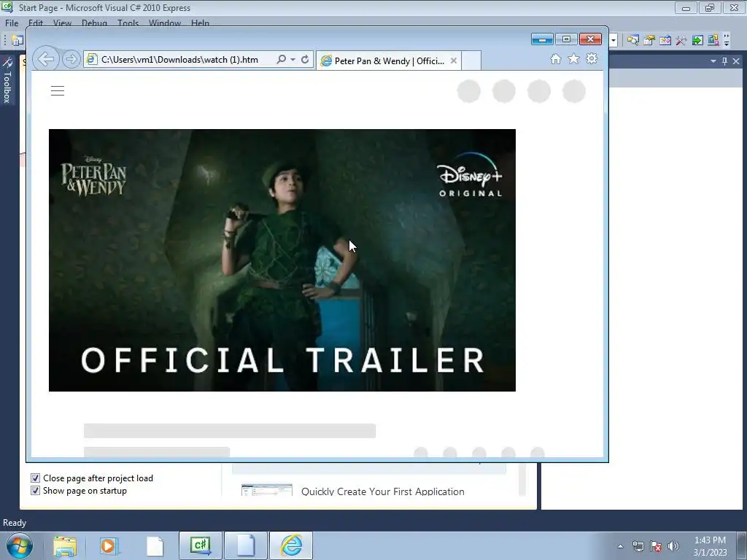Screen dimensions: 747x560
Task: Switch to Visual C# via the taskbar button
Action: 201,545
